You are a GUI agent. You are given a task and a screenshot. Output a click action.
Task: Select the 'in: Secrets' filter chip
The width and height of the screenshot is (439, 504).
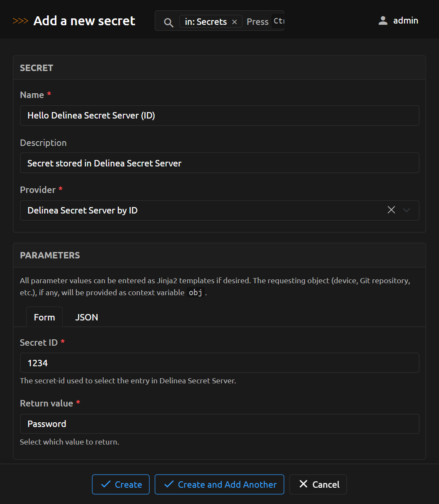click(x=206, y=22)
